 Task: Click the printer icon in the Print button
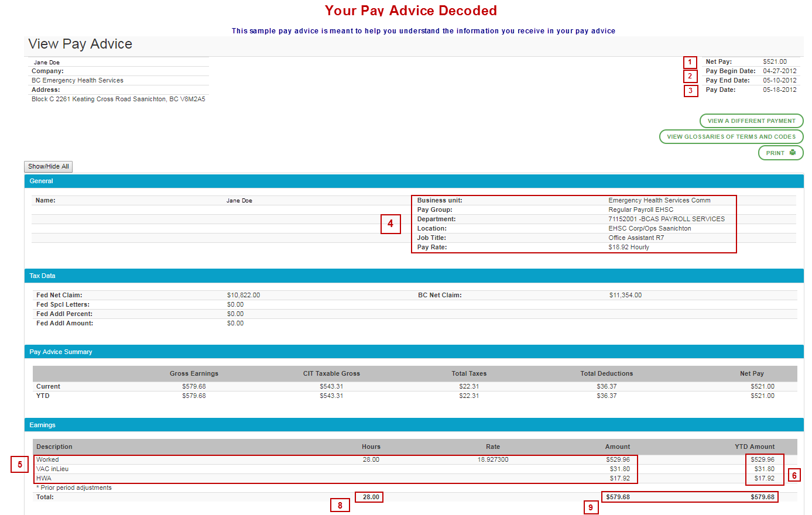tap(792, 153)
